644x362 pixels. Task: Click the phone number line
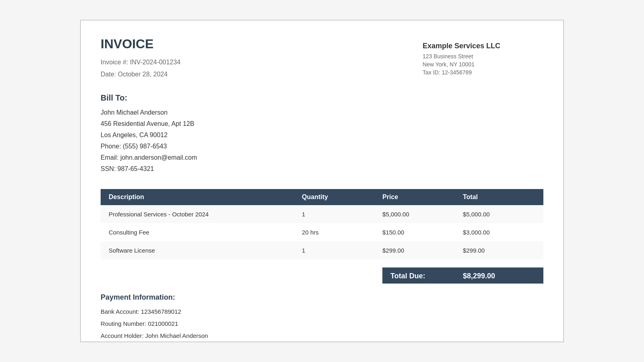[x=134, y=146]
